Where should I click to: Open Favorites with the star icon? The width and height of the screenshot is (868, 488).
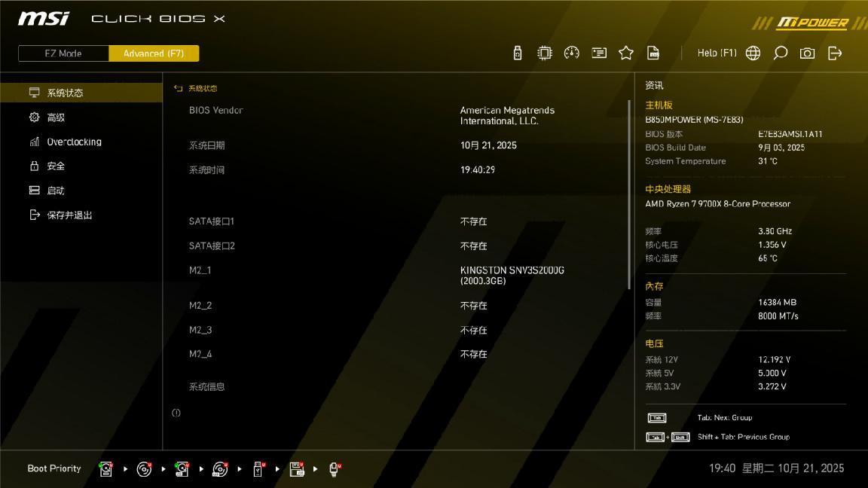(x=626, y=53)
